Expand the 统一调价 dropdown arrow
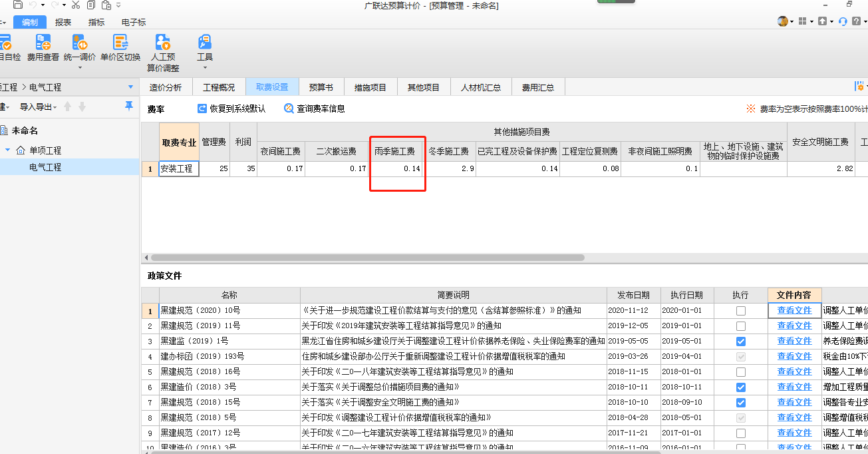 80,67
